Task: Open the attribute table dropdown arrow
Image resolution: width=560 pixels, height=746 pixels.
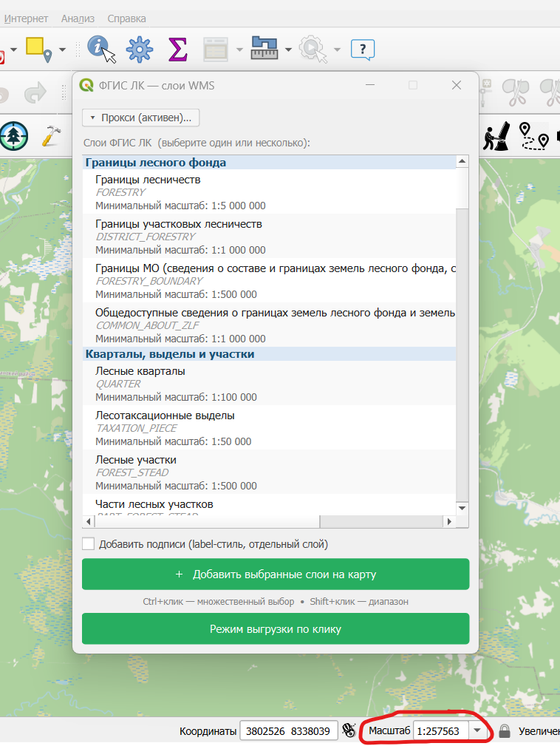Action: tap(239, 50)
